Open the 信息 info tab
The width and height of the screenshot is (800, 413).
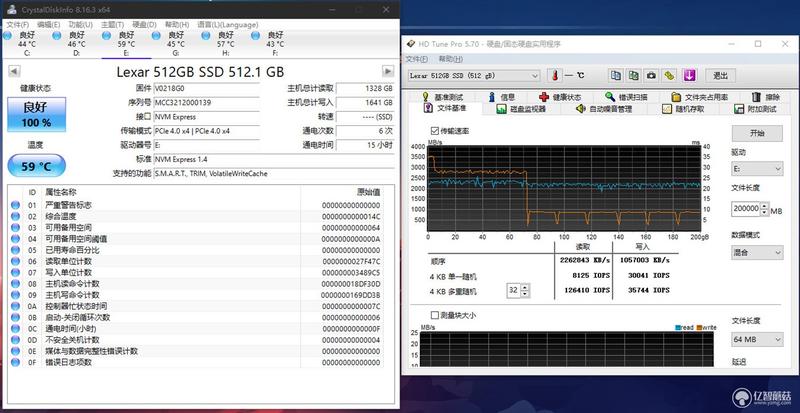pos(502,97)
